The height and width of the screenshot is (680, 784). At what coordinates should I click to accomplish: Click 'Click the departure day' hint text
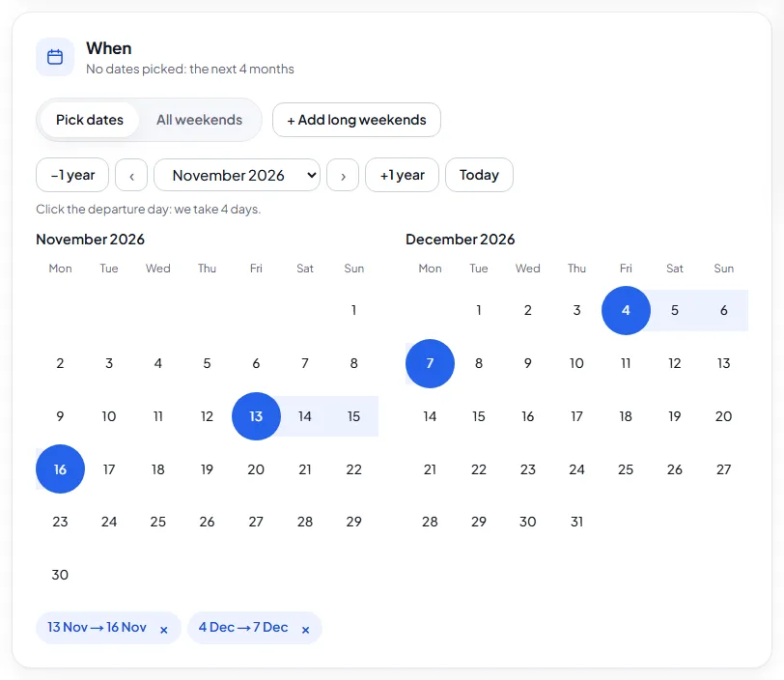(x=149, y=210)
